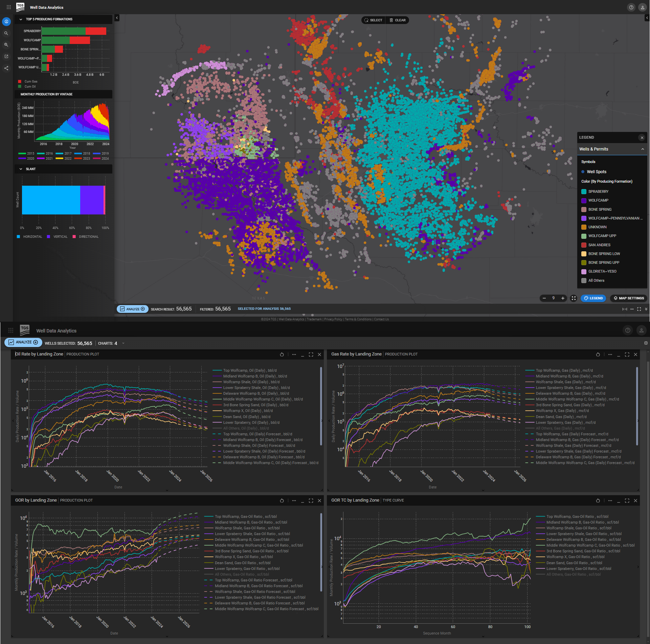Refresh the Oil Rate by Landing Zone chart

pos(282,354)
